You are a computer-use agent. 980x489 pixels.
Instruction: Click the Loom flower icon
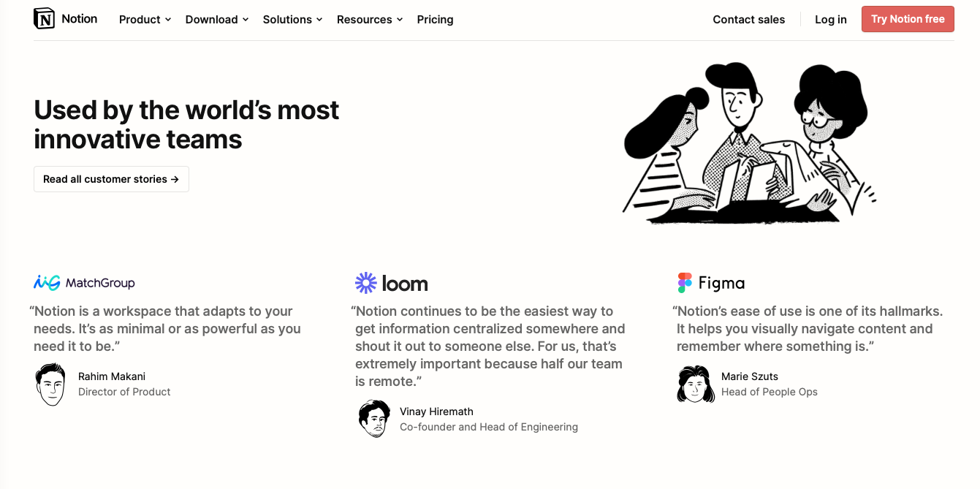(365, 282)
